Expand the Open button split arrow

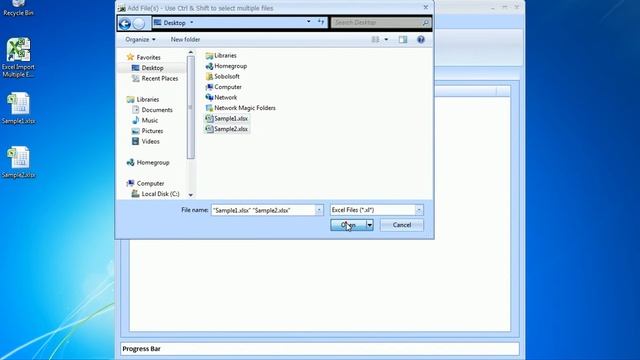pyautogui.click(x=369, y=225)
